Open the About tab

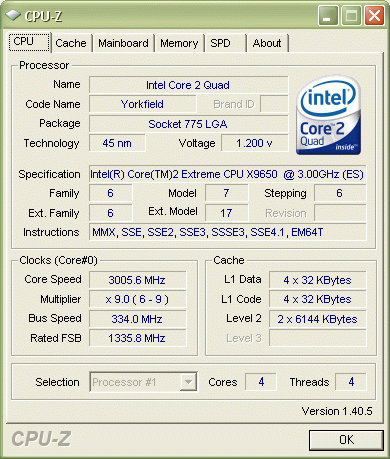point(267,43)
